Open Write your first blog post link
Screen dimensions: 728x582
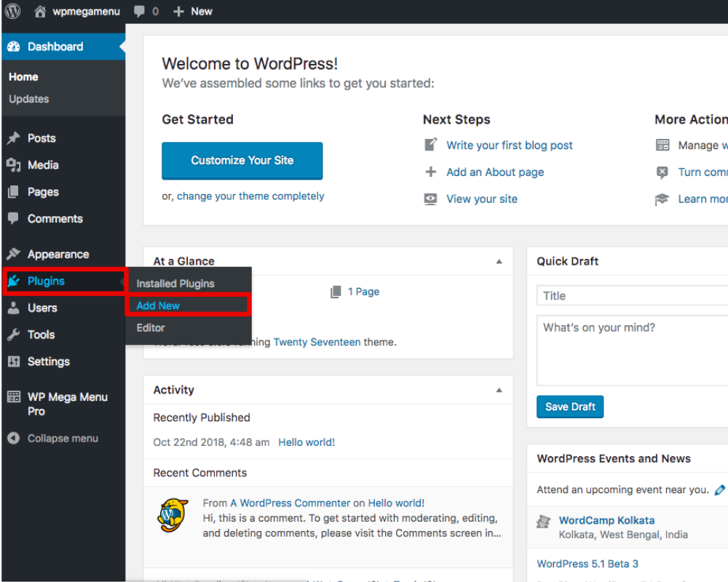tap(510, 145)
